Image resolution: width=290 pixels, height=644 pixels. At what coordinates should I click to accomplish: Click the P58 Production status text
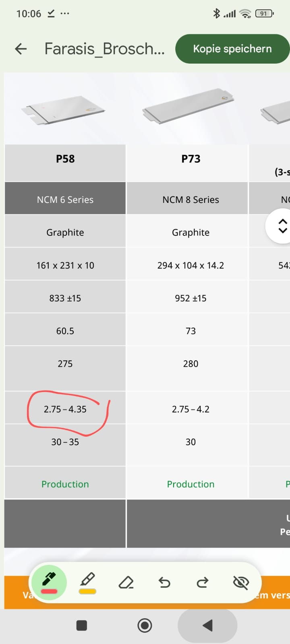65,484
